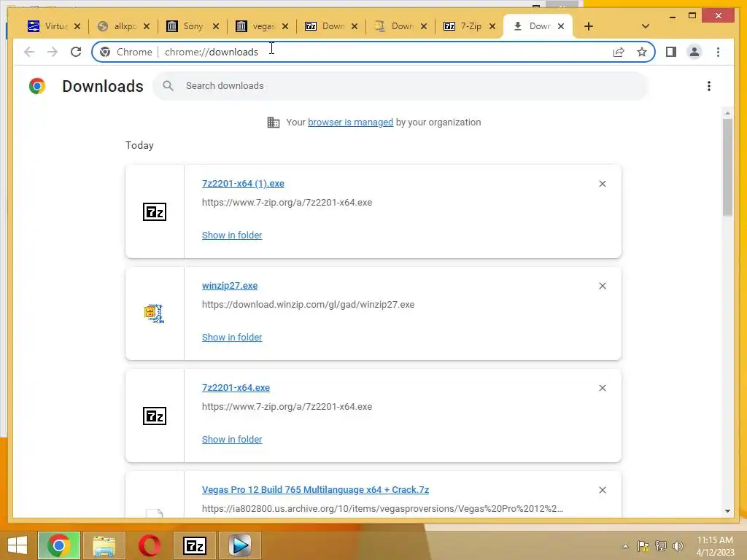This screenshot has height=560, width=747.
Task: Show winzip27.exe in folder
Action: pos(232,337)
